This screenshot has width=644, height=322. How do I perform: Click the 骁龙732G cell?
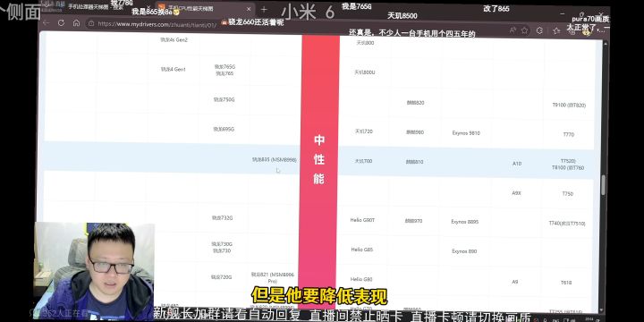pyautogui.click(x=222, y=217)
